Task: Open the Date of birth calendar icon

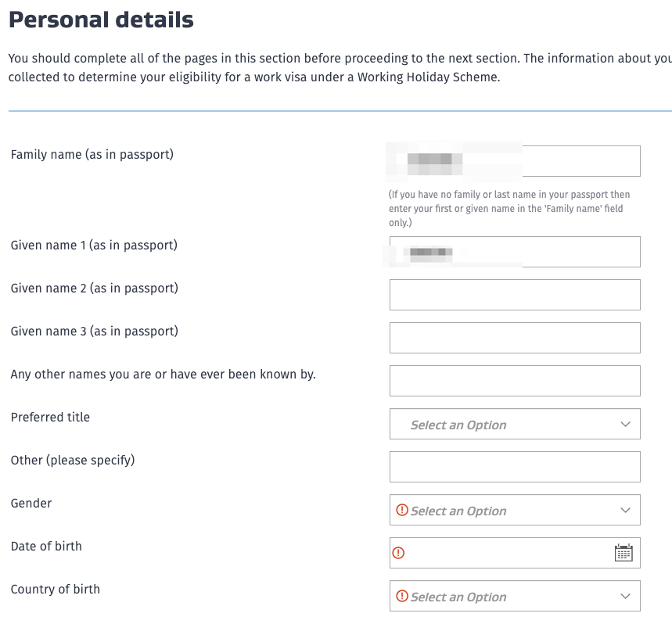Action: [x=623, y=553]
